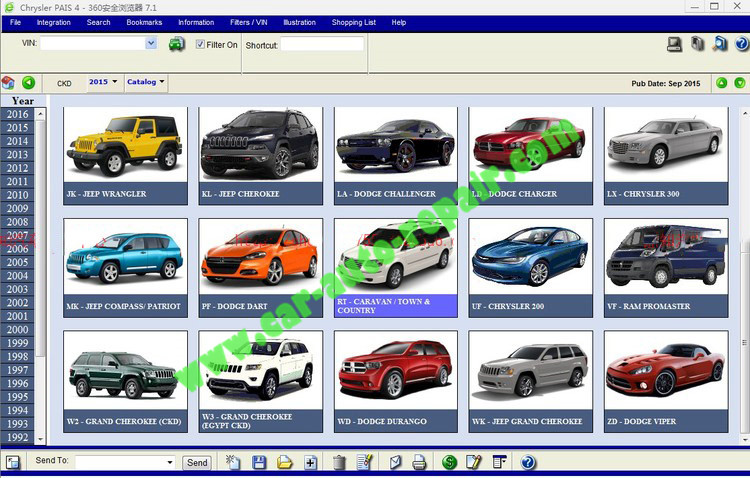Click the year list scroll up arrow

(x=40, y=114)
